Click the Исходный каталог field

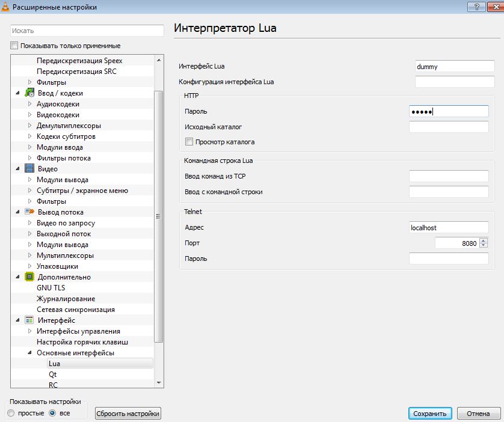point(449,126)
